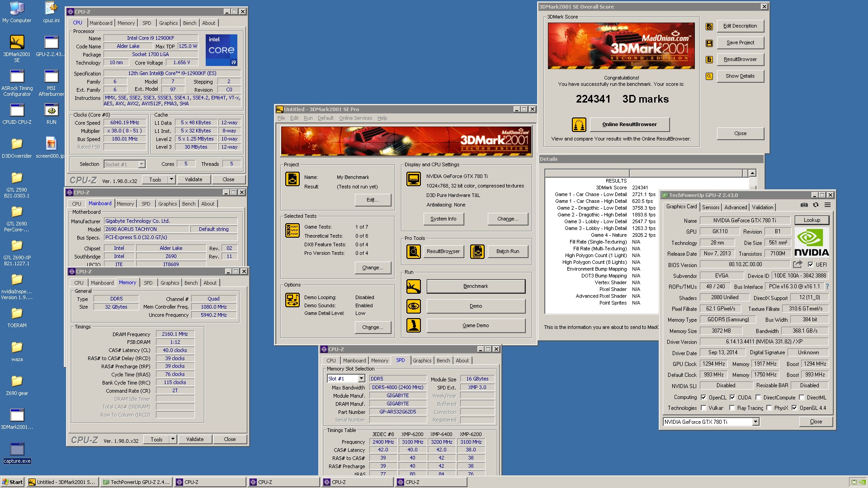Click Online ResultBrowser button
868x488 pixels.
[x=629, y=124]
